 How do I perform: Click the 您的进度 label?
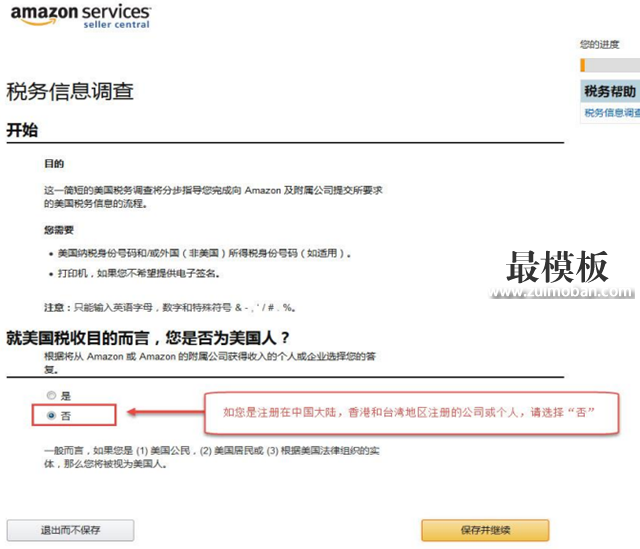coord(600,44)
